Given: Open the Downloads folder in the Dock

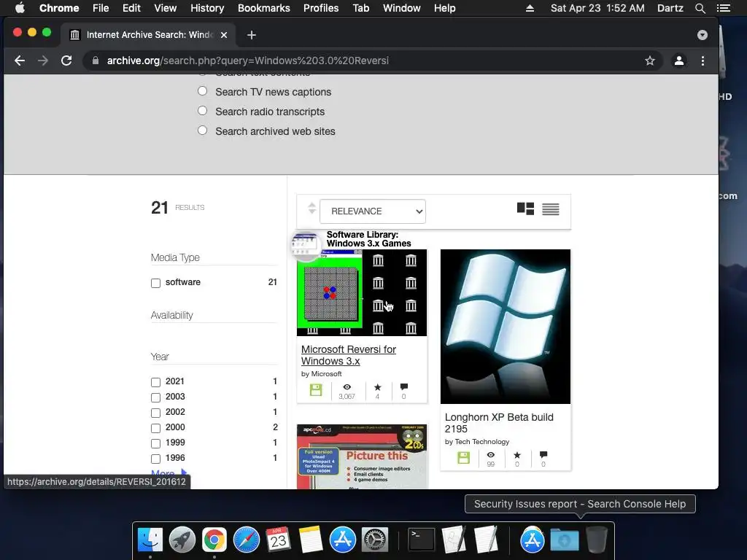Looking at the screenshot, I should click(565, 540).
